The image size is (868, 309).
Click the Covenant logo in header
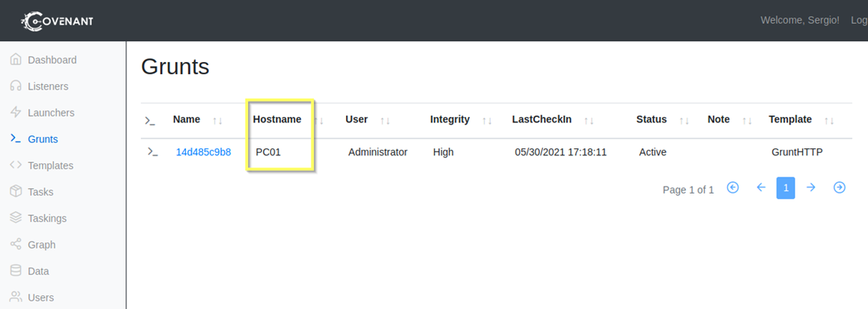pos(57,21)
